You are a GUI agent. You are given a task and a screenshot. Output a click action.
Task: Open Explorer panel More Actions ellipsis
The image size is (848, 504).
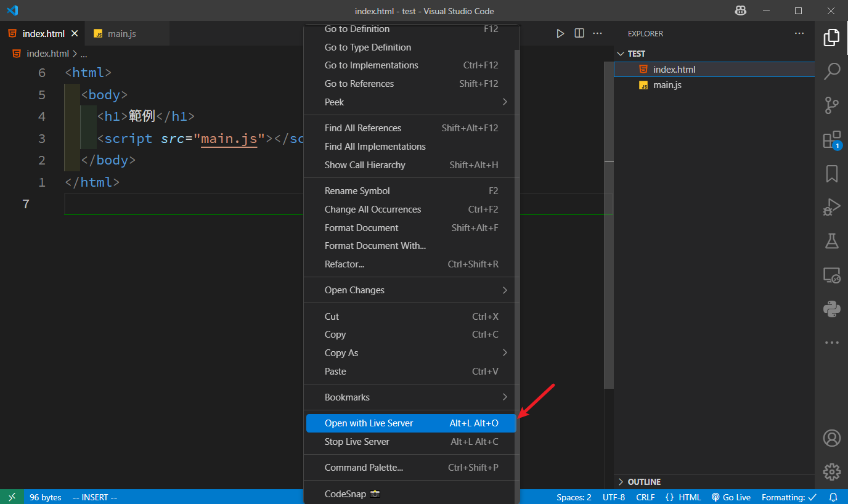[x=799, y=33]
